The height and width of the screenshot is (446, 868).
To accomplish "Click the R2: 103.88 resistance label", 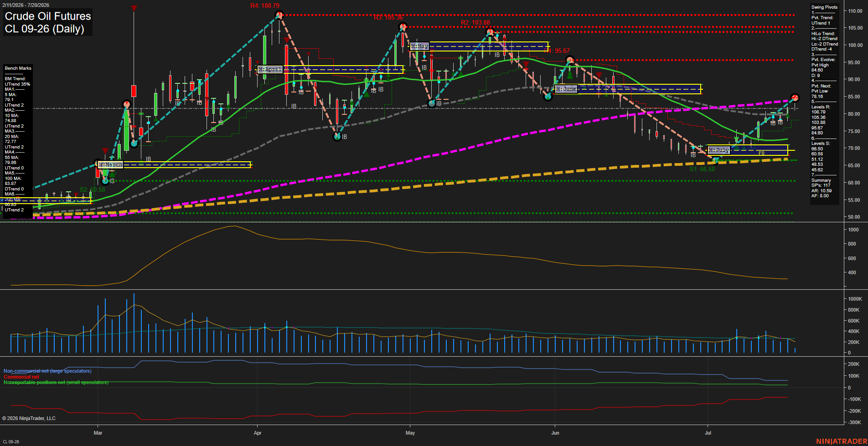I will coord(475,22).
